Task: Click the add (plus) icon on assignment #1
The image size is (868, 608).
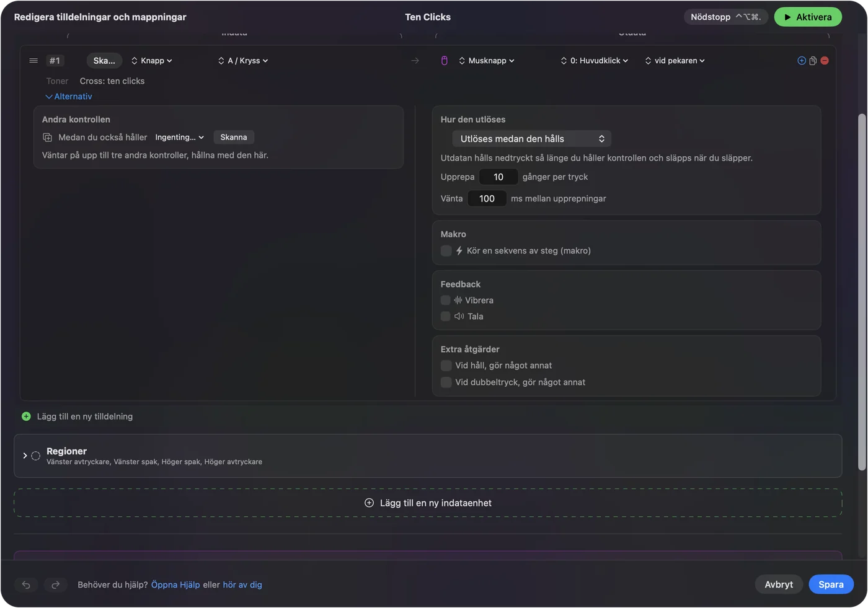Action: [x=802, y=61]
